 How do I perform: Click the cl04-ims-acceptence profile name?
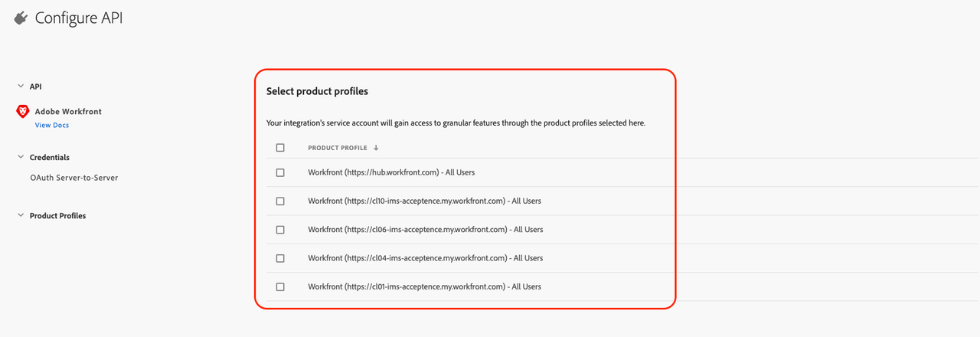[x=425, y=258]
